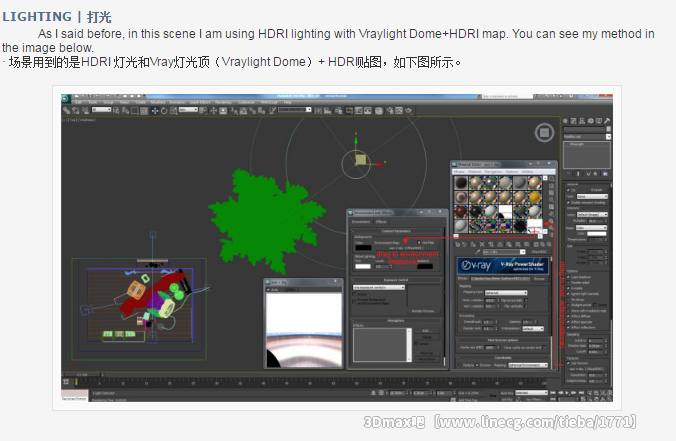Screen dimensions: 676x441
Task: Open the reference coordinate system View dropdown
Action: click(188, 110)
